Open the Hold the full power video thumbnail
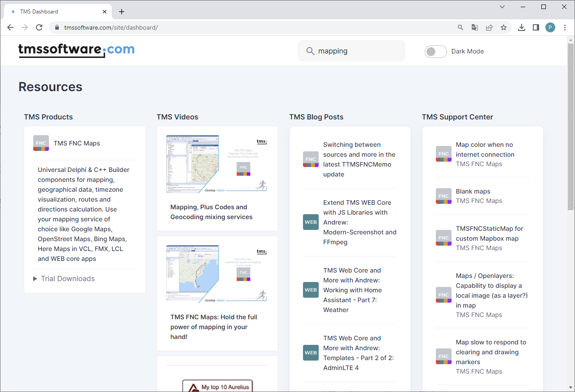Viewport: 575px width, 392px height. 217,274
